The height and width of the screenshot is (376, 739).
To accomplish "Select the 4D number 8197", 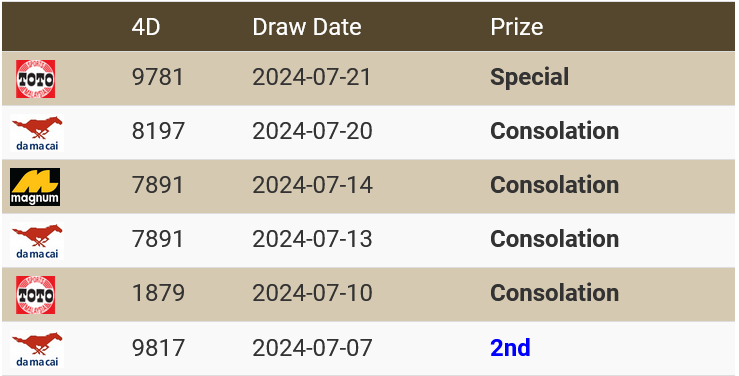I will coord(158,131).
